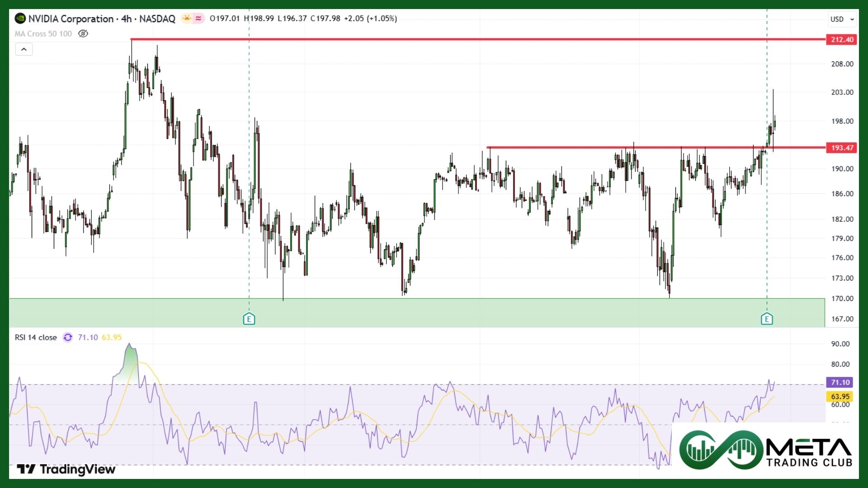Screen dimensions: 868x488
Task: Open the TradingView logo link
Action: [x=66, y=469]
